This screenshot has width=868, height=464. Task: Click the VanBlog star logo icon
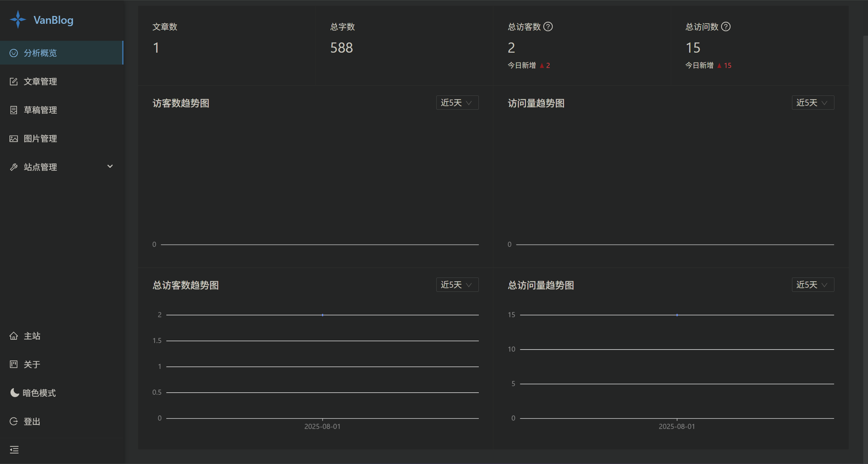pos(18,20)
